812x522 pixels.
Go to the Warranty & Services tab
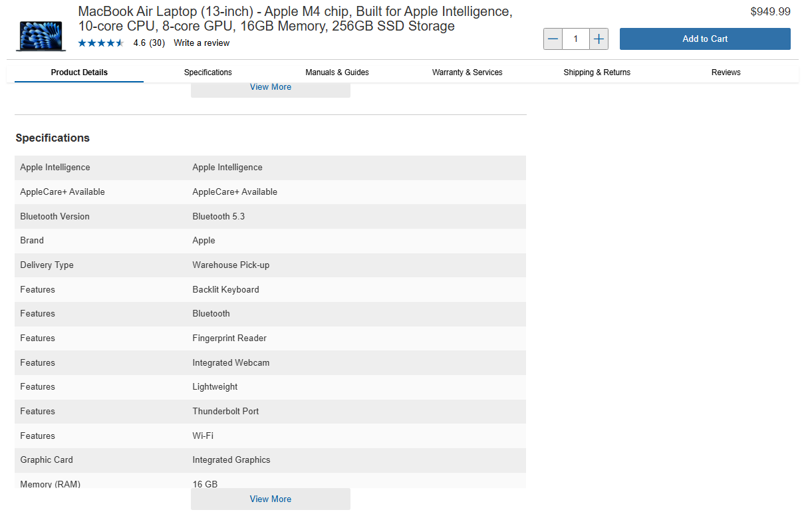click(467, 72)
